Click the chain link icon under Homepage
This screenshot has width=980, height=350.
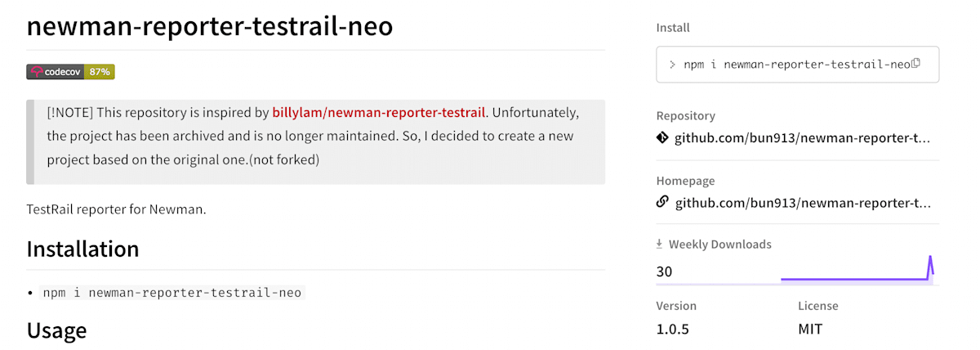tap(662, 202)
